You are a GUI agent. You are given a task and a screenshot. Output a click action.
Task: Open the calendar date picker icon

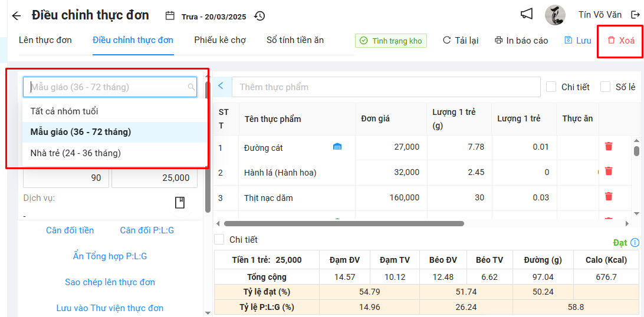click(x=170, y=16)
